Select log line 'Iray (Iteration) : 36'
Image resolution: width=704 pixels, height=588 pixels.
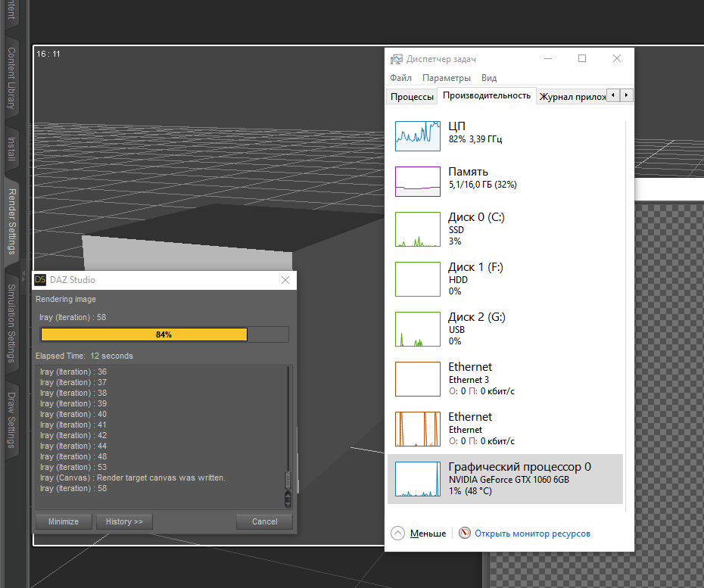point(73,372)
